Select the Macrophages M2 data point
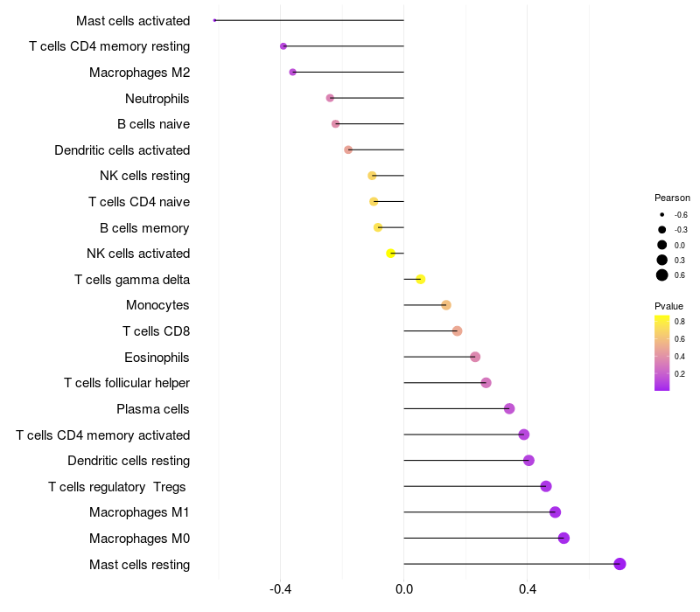This screenshot has width=700, height=612. pos(292,72)
